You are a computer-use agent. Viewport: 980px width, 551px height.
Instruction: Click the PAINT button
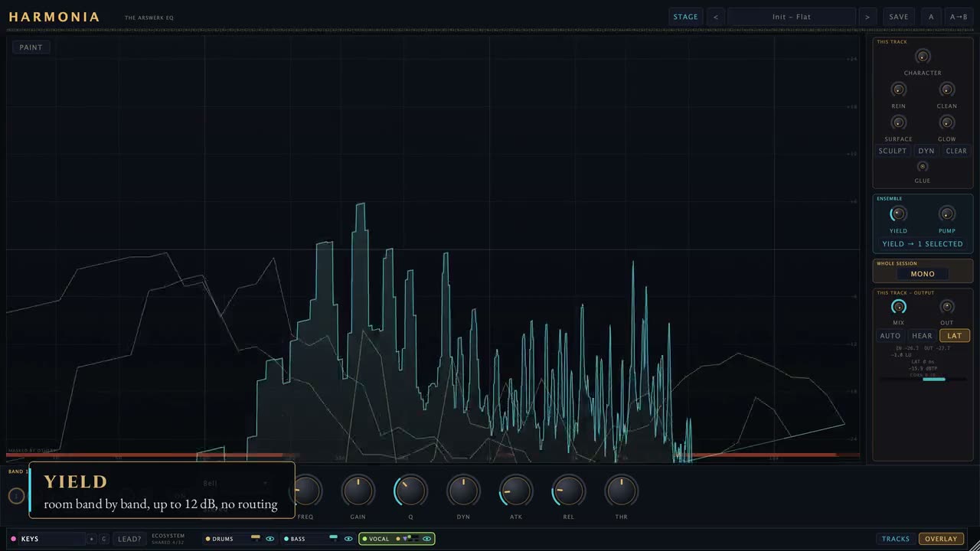pos(31,47)
